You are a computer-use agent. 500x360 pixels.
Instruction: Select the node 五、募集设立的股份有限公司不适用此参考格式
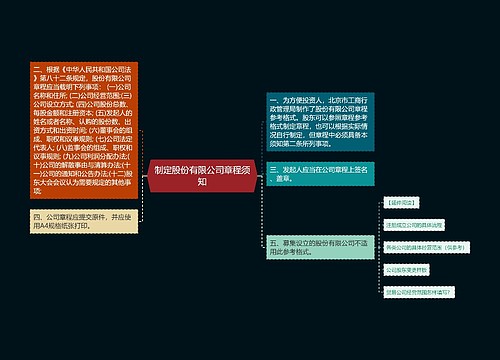pyautogui.click(x=320, y=247)
